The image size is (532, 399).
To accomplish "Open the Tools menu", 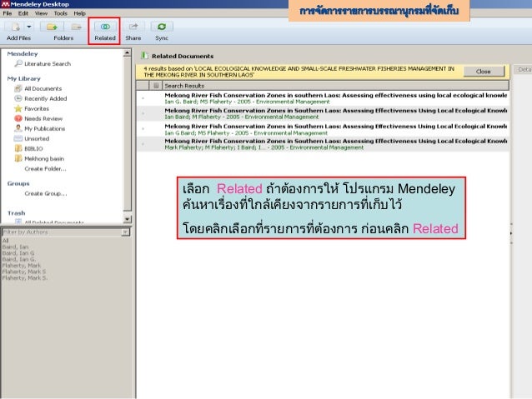I will pyautogui.click(x=60, y=13).
